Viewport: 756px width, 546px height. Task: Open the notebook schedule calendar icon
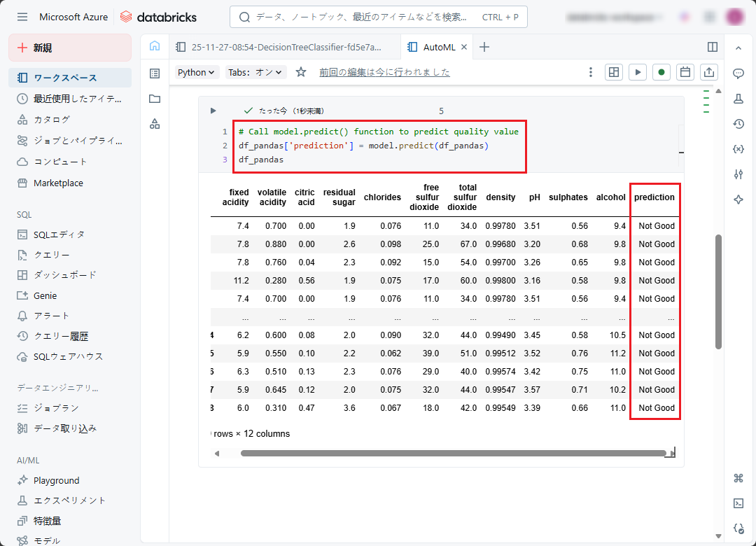click(x=686, y=72)
